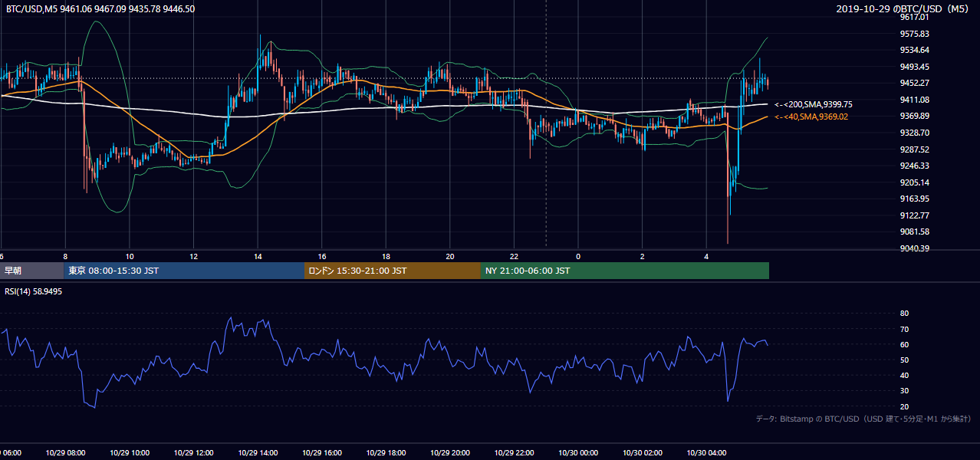Image resolution: width=980 pixels, height=460 pixels.
Task: Click the BTC/USD,M5 price header text
Action: coord(100,9)
